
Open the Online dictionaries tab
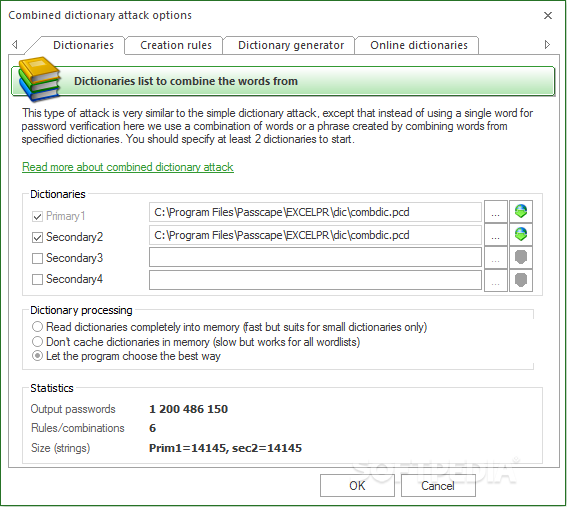[419, 45]
